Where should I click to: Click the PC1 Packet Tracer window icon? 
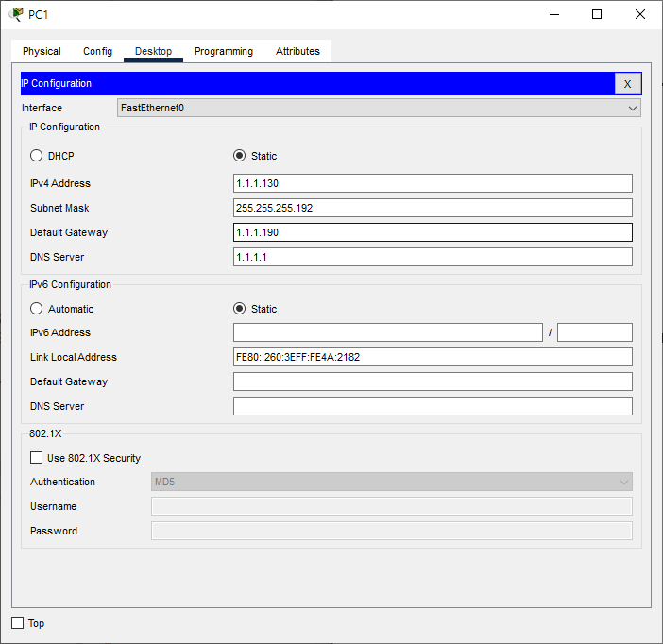point(16,14)
